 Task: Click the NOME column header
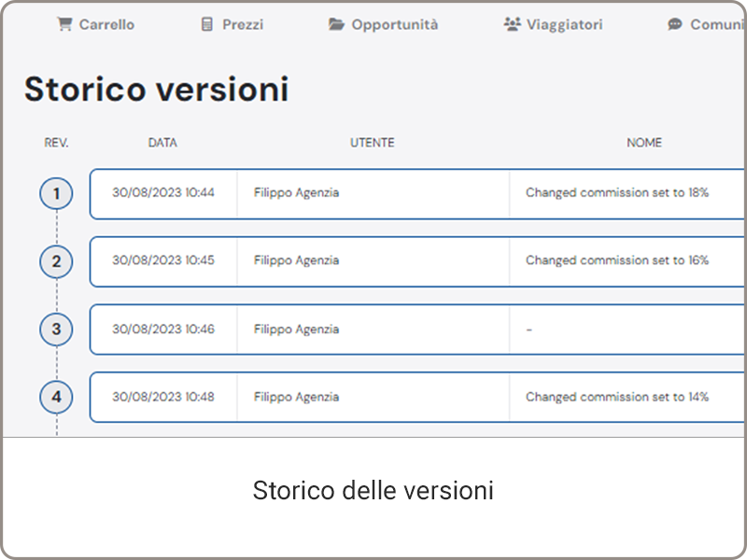(x=644, y=143)
